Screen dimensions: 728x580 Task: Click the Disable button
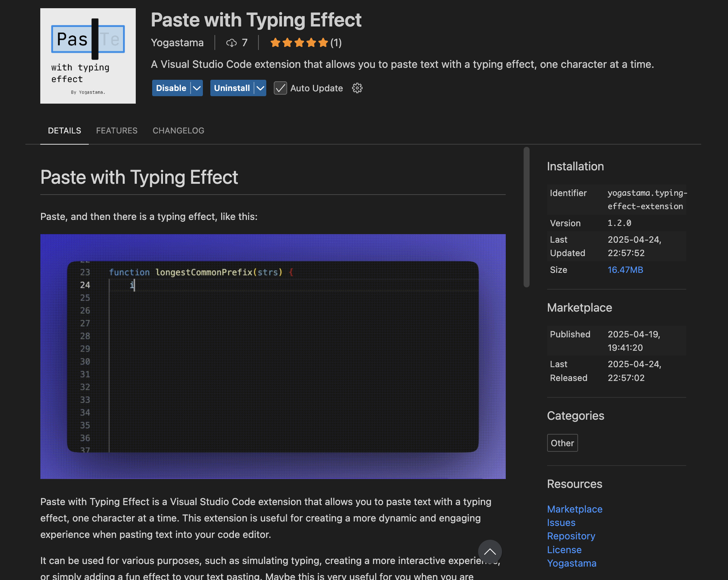[171, 88]
